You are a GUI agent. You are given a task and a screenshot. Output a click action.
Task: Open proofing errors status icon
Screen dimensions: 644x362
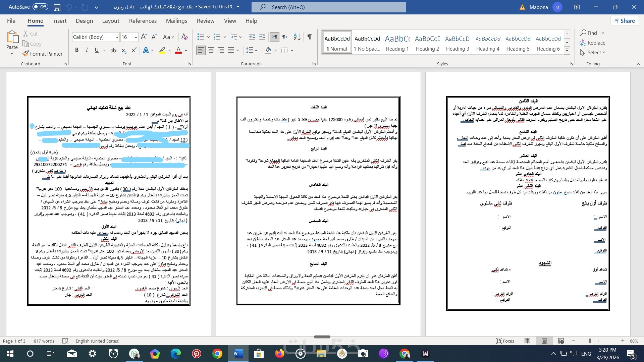[x=65, y=341]
